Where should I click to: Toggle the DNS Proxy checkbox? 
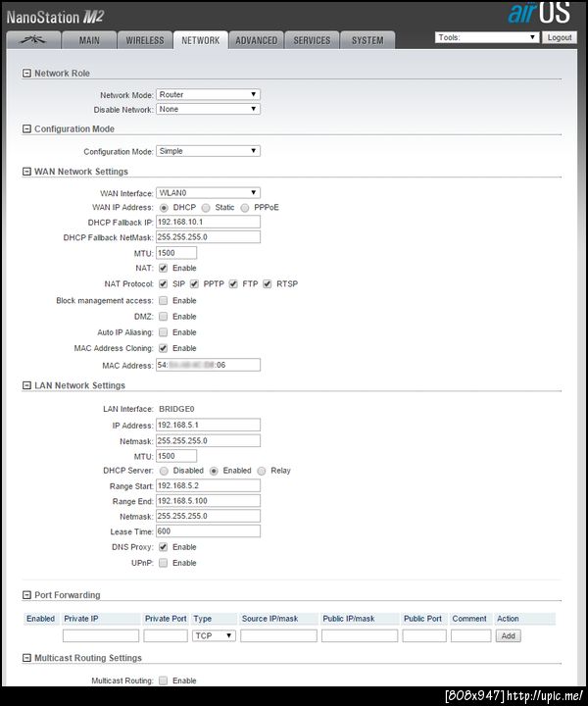coord(164,547)
